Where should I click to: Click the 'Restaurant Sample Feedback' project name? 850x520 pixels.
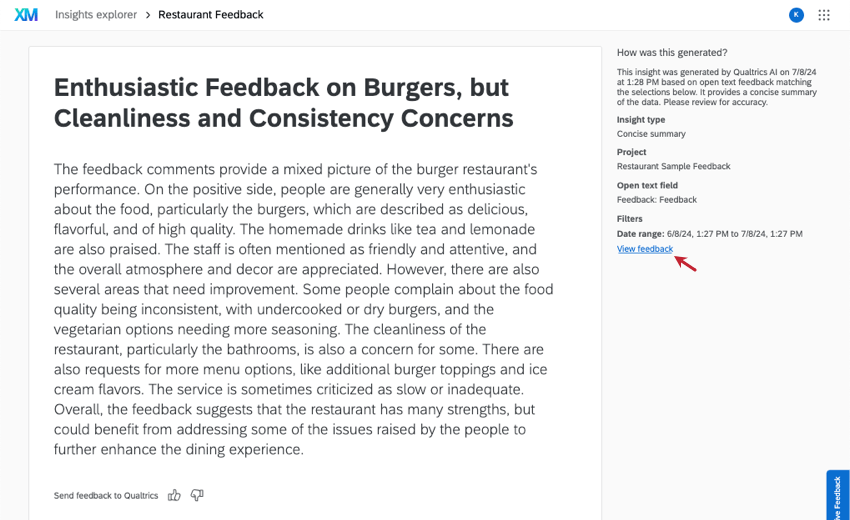tap(673, 166)
